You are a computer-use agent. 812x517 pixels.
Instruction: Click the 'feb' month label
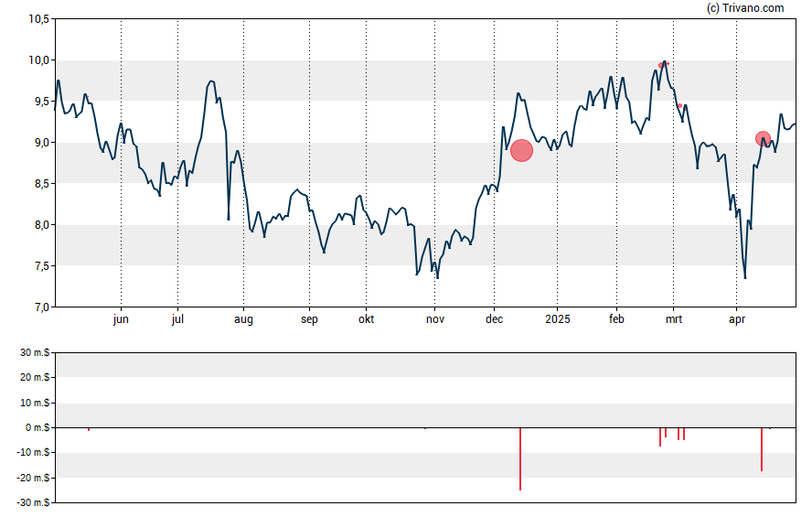(x=616, y=319)
